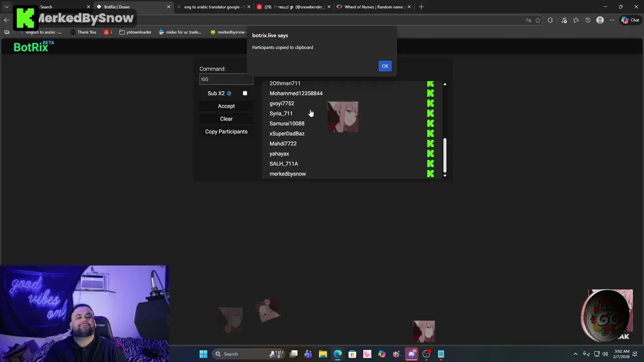Open the favorites list icon

576,20
